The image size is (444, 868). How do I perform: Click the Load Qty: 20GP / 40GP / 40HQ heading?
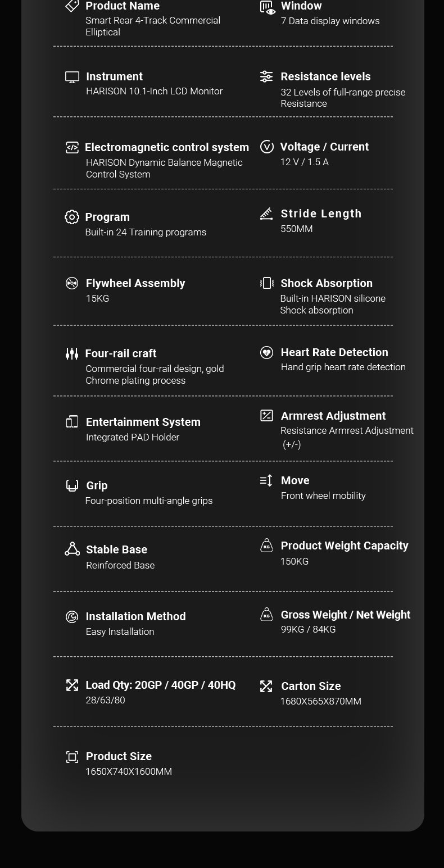click(160, 685)
